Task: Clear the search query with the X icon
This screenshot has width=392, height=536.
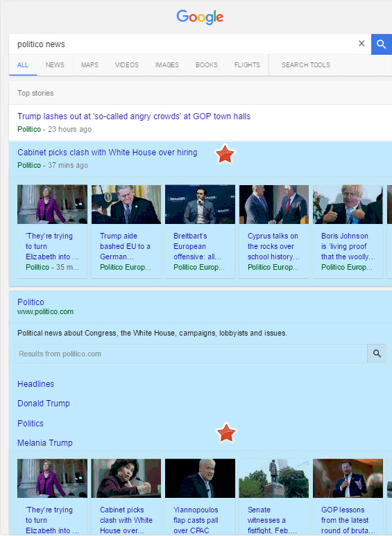Action: pos(361,44)
